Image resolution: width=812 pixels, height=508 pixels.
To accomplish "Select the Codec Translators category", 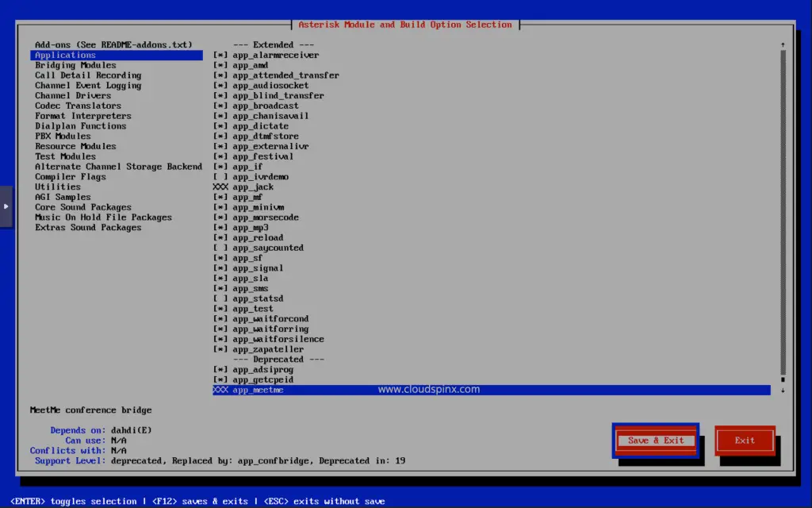I will tap(77, 106).
